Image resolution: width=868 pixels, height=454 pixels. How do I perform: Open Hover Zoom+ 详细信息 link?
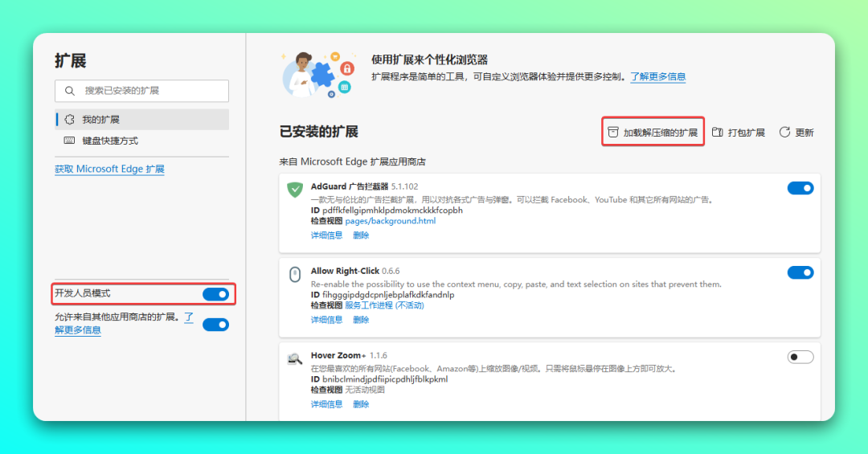coord(326,404)
